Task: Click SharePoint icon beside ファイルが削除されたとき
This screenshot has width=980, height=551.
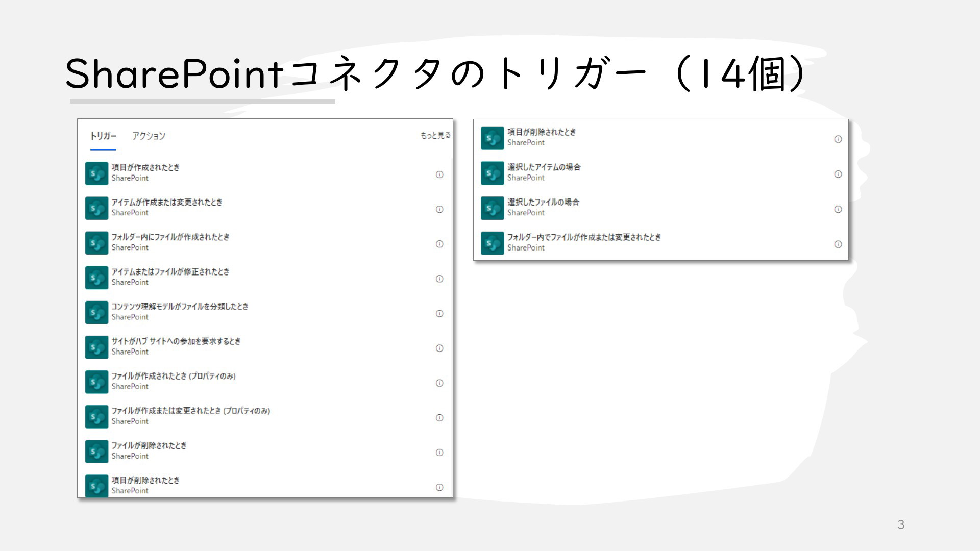Action: click(96, 451)
